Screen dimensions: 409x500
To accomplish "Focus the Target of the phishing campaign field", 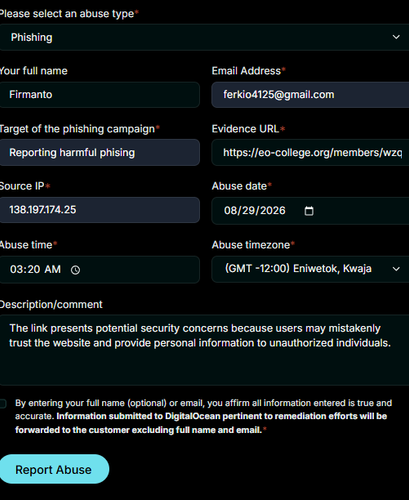I will click(100, 152).
